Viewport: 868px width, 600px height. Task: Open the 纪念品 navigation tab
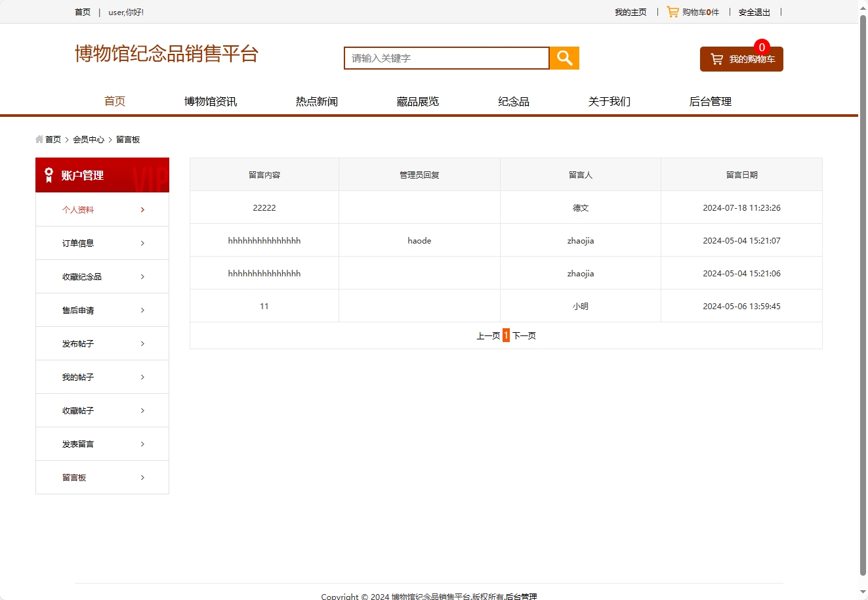point(514,101)
